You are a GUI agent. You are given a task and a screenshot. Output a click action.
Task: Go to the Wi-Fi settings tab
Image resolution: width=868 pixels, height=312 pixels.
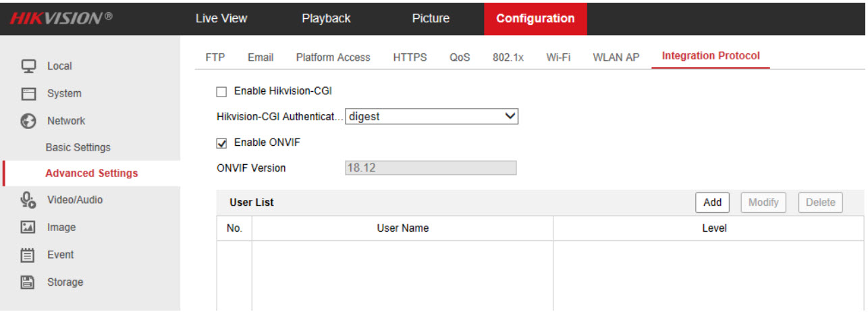coord(558,57)
